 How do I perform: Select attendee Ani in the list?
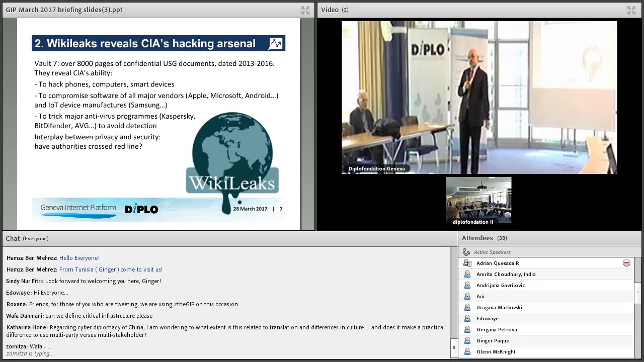click(546, 296)
